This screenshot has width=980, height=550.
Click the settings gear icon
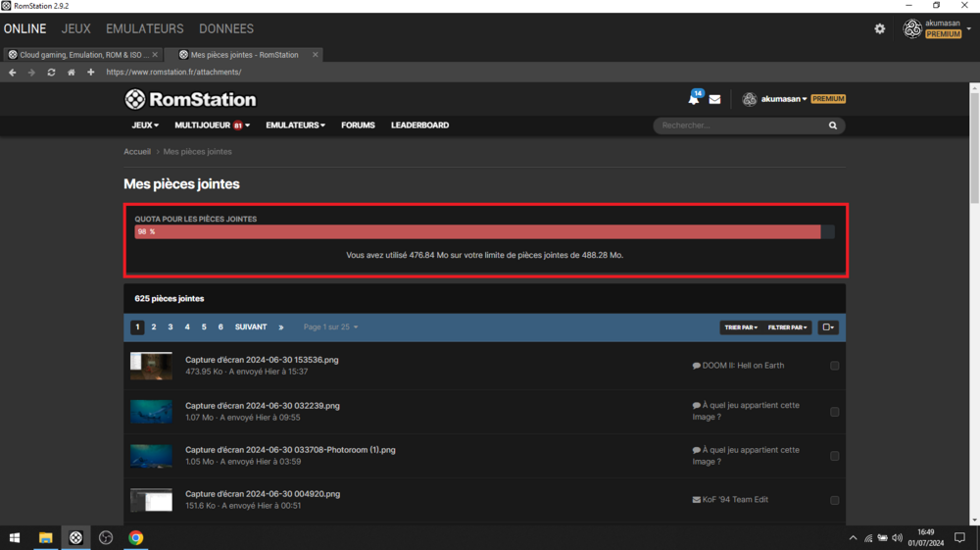pyautogui.click(x=879, y=29)
